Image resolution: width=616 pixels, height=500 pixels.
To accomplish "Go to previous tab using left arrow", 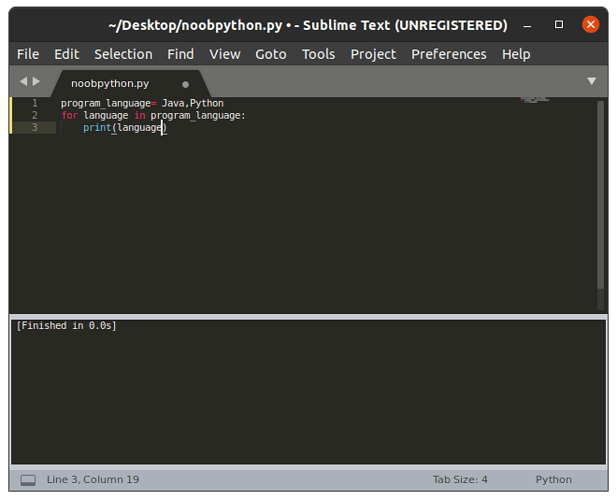I will (x=24, y=81).
